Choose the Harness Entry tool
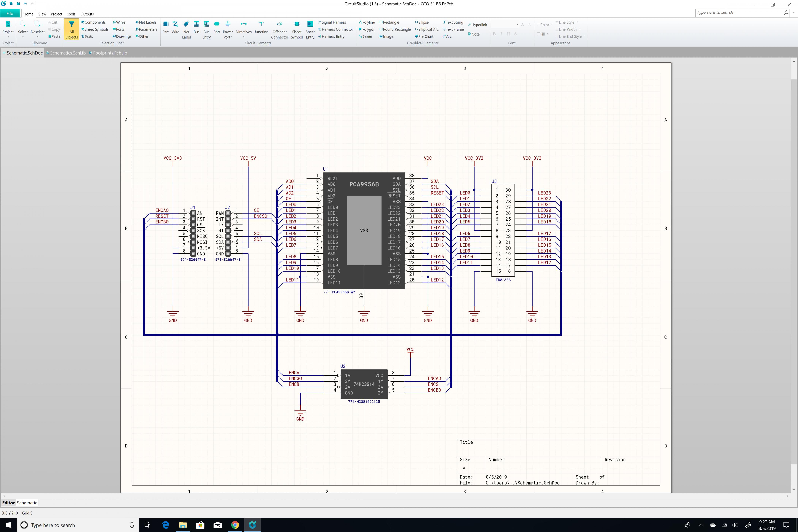The image size is (798, 532). (331, 37)
